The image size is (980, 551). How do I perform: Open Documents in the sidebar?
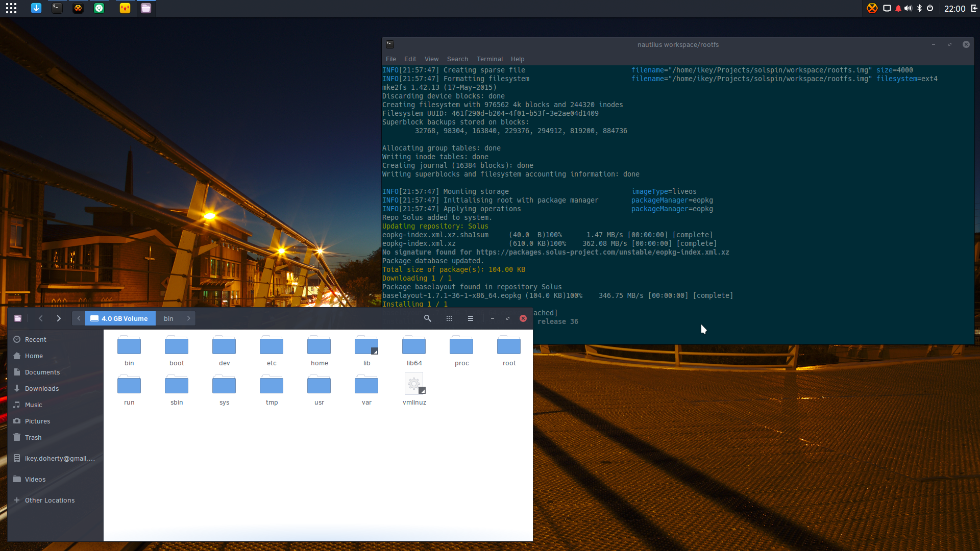55,372
